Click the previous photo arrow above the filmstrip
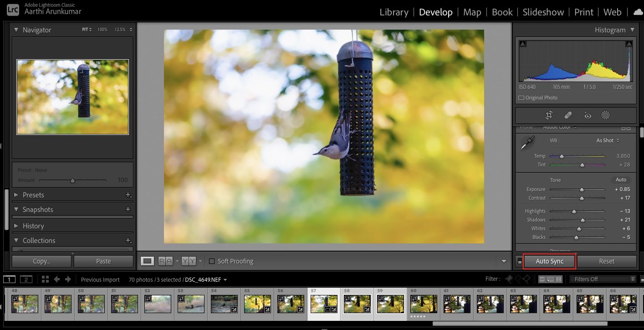Viewport: 644px width, 330px height. click(x=56, y=279)
